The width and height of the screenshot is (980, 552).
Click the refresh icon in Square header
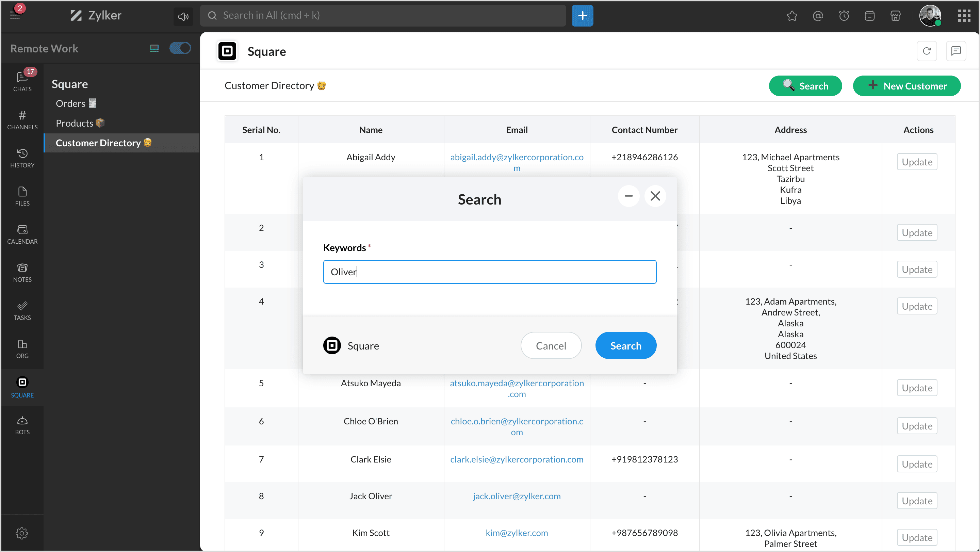click(x=927, y=51)
